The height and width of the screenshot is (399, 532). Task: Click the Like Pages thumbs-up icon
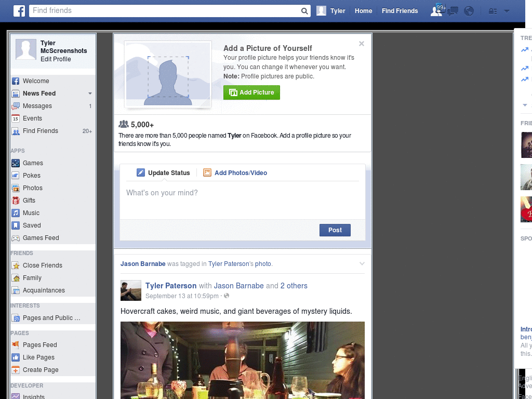[x=16, y=357]
